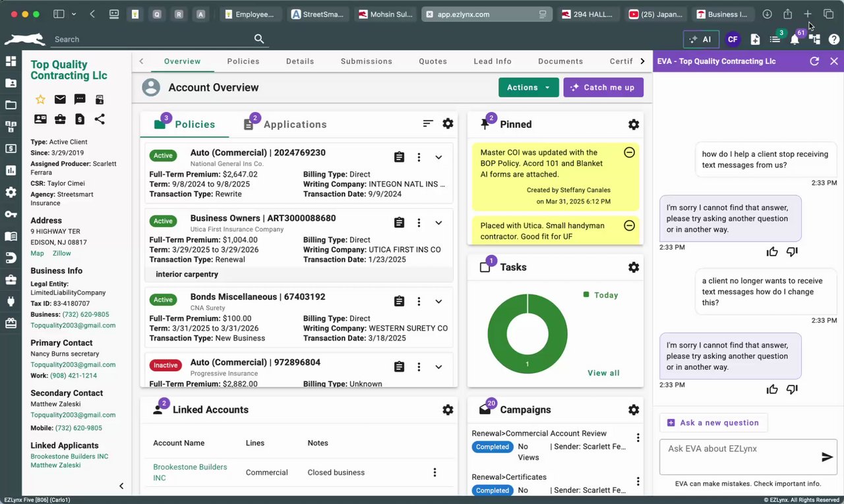
Task: Thumbs-down the latest EVA reply
Action: click(x=792, y=389)
